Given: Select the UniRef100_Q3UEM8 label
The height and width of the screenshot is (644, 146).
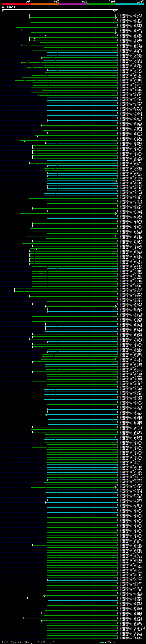Looking at the screenshot, I should (131, 254).
